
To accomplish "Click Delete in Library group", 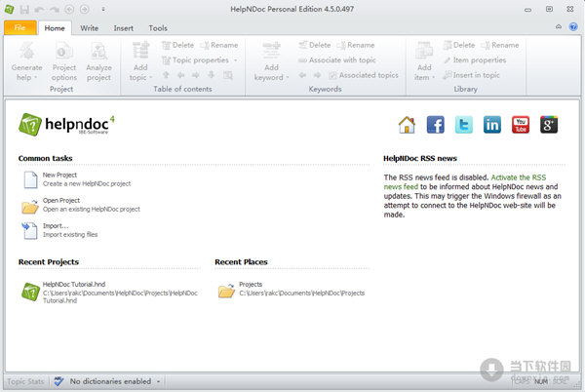I will (459, 45).
